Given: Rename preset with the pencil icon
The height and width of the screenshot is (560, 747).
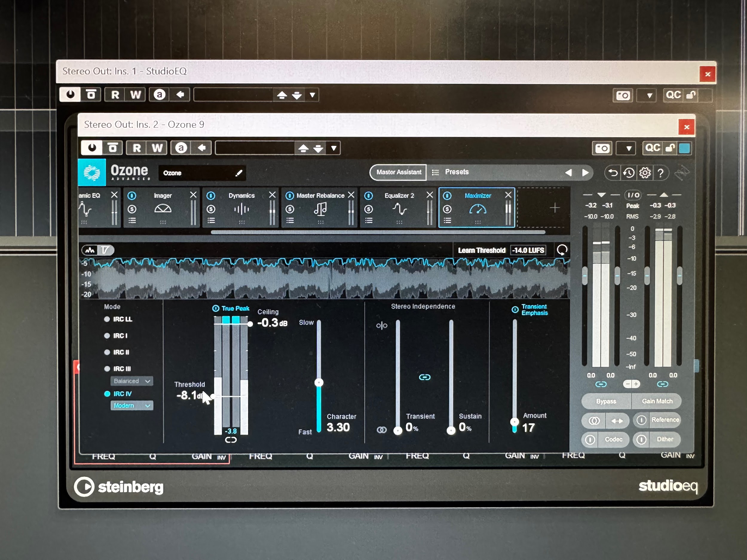Looking at the screenshot, I should (239, 173).
